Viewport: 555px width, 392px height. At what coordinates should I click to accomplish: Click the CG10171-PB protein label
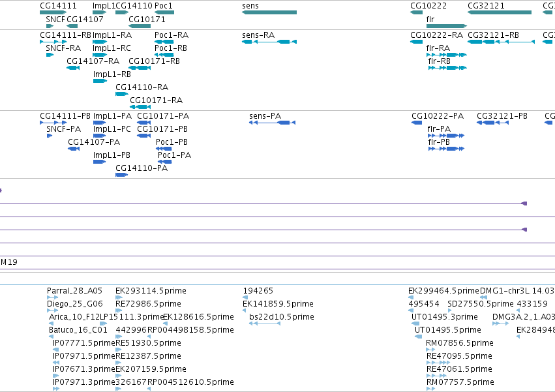[162, 129]
